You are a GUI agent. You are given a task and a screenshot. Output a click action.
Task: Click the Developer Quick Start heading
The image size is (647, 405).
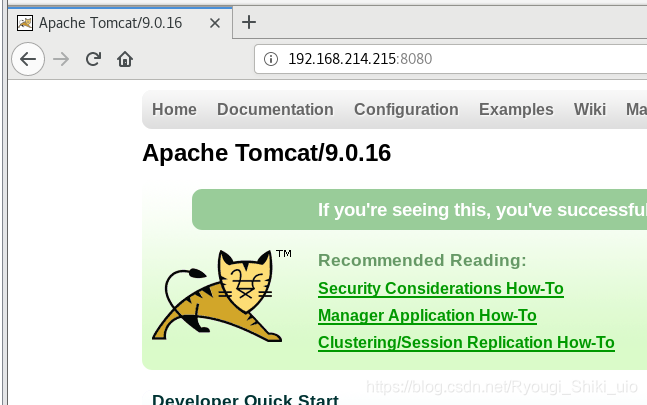point(245,399)
